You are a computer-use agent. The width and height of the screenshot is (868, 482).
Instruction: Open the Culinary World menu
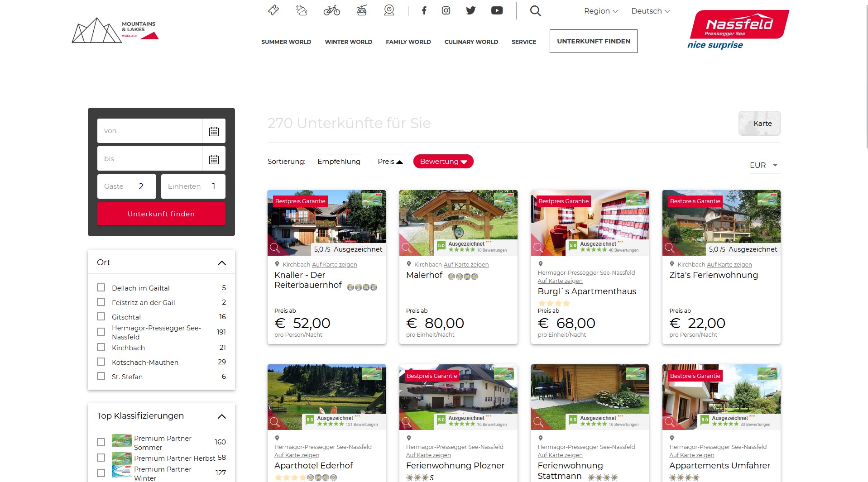click(x=471, y=42)
